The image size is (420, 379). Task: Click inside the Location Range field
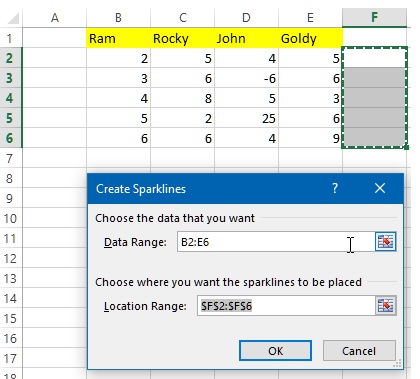coord(286,306)
